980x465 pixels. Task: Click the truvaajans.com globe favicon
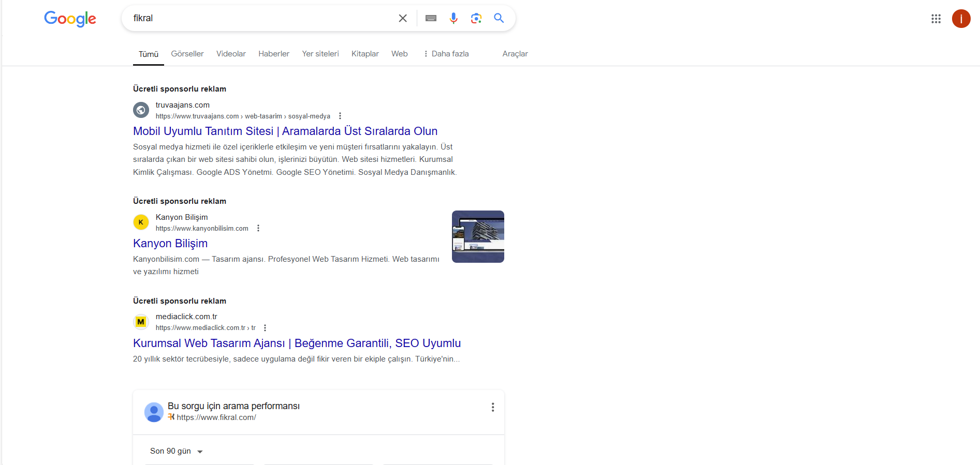(141, 110)
